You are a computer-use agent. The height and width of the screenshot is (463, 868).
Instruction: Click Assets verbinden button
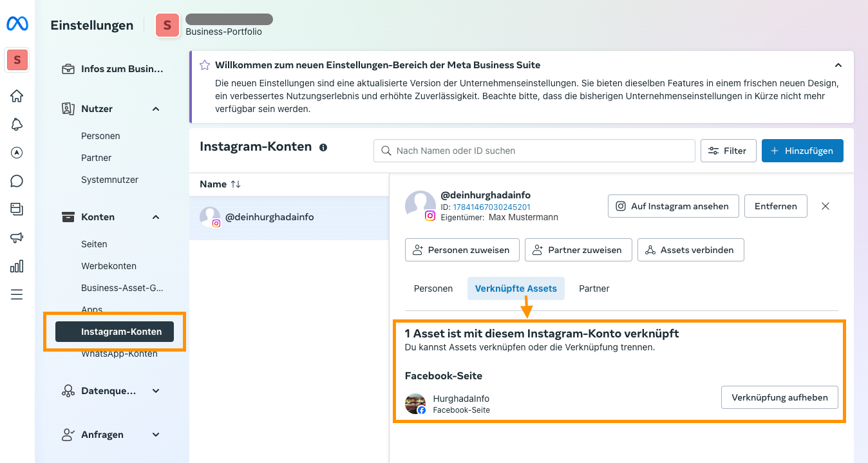coord(690,250)
